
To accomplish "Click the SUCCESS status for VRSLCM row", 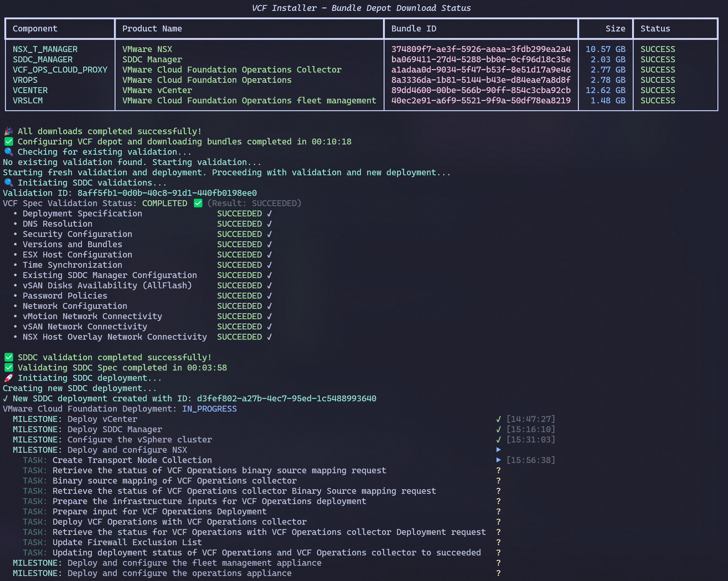I will (x=658, y=101).
